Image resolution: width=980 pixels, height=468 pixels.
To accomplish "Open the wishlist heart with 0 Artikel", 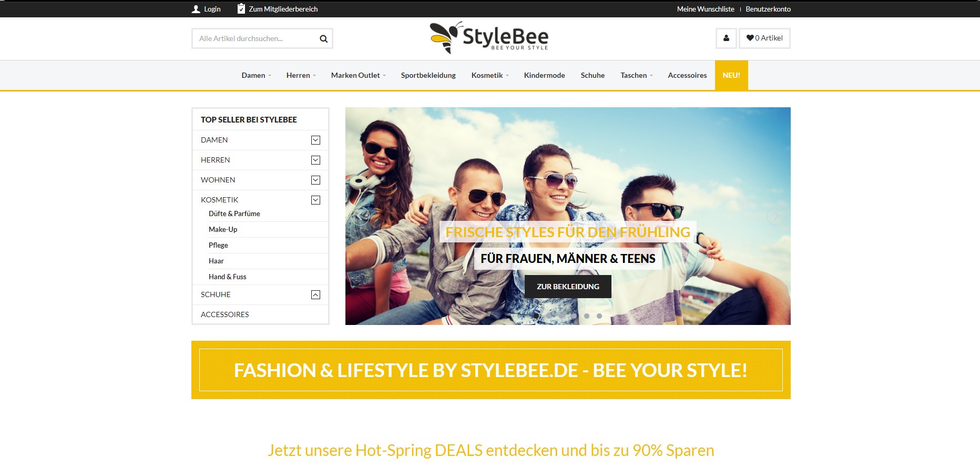I will point(764,38).
